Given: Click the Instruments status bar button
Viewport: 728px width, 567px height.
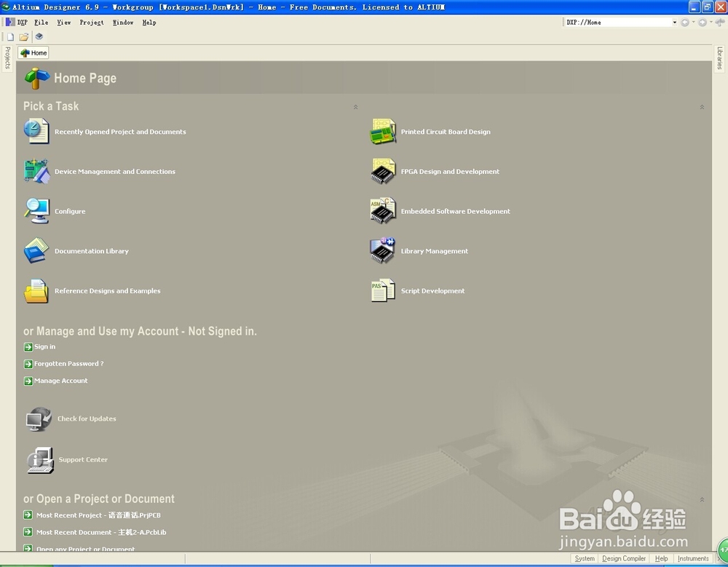Looking at the screenshot, I should pos(693,559).
